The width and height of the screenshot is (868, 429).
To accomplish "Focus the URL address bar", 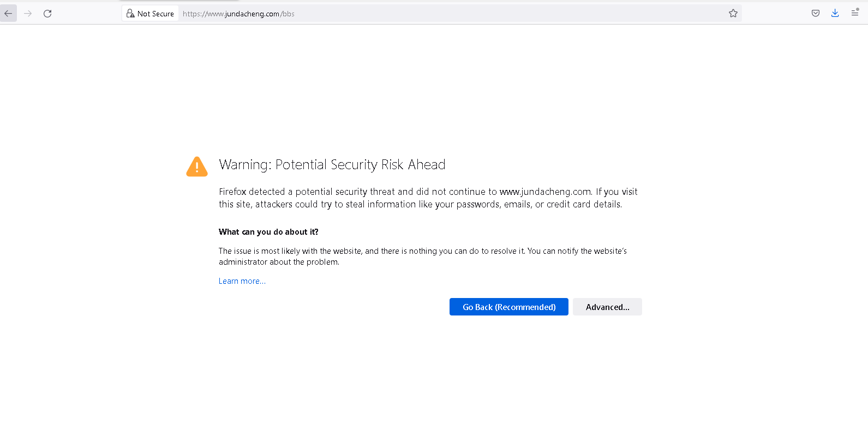I will pyautogui.click(x=453, y=14).
